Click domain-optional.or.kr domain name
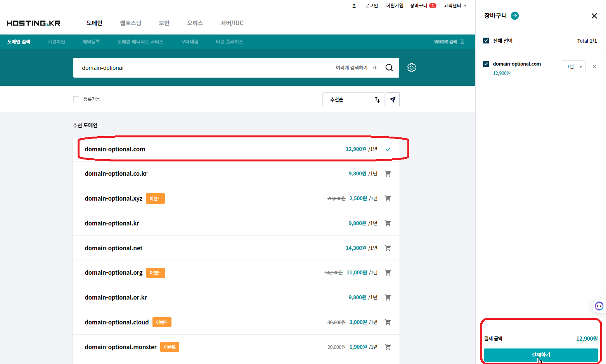 [x=116, y=297]
